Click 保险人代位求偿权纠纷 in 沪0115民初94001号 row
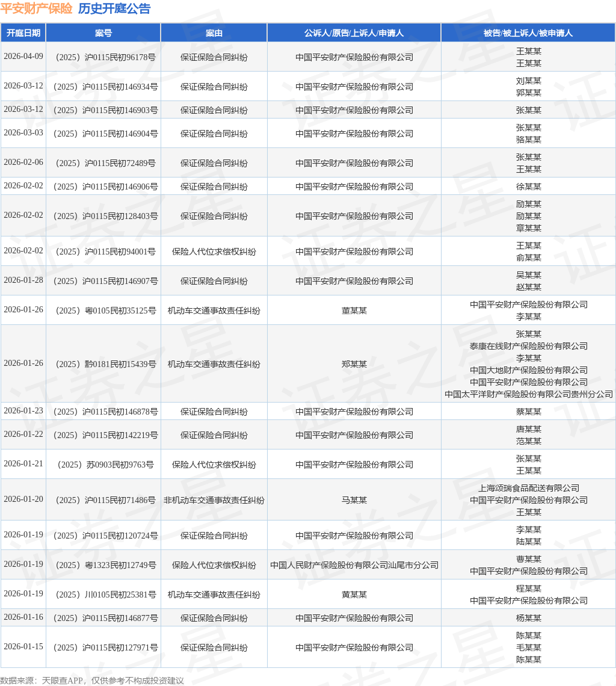 point(214,252)
